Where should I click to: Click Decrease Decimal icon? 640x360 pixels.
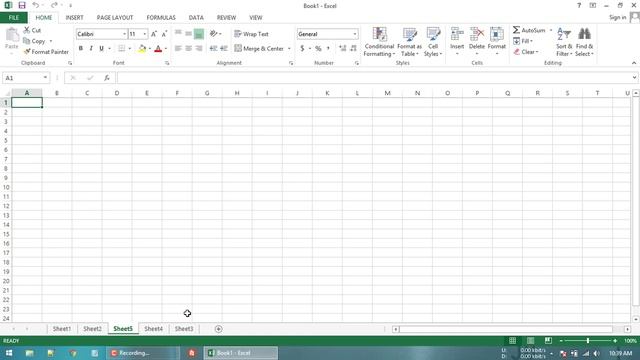[353, 49]
